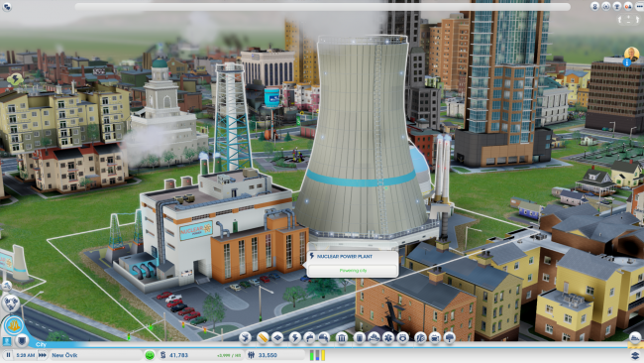Open the Health services star icon
644x363 pixels.
tap(388, 338)
